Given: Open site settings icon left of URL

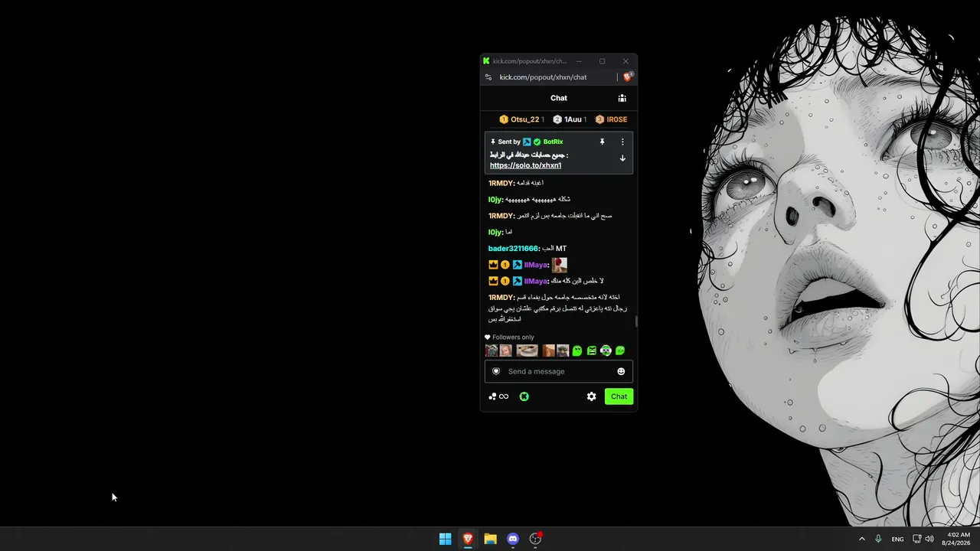Looking at the screenshot, I should tap(488, 77).
